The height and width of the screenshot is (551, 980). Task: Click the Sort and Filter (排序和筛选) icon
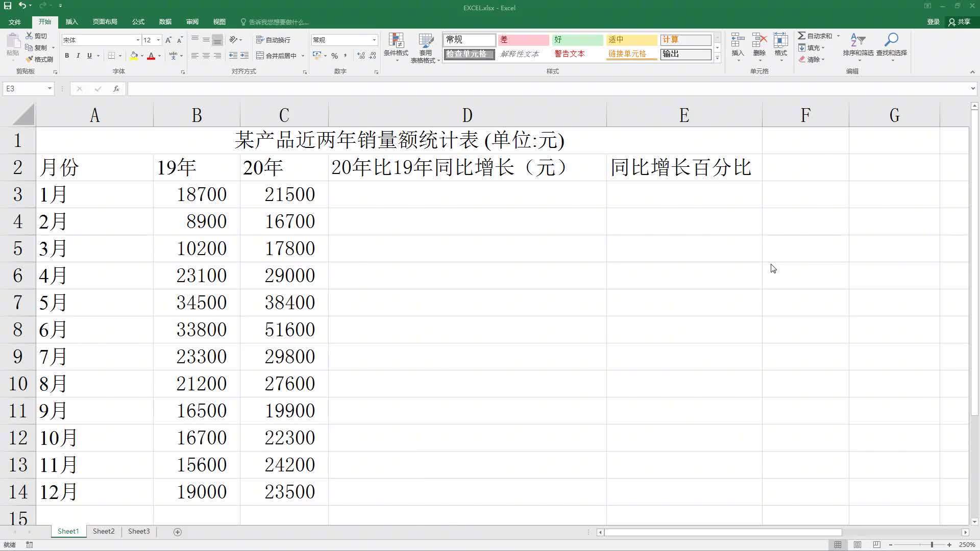[857, 47]
